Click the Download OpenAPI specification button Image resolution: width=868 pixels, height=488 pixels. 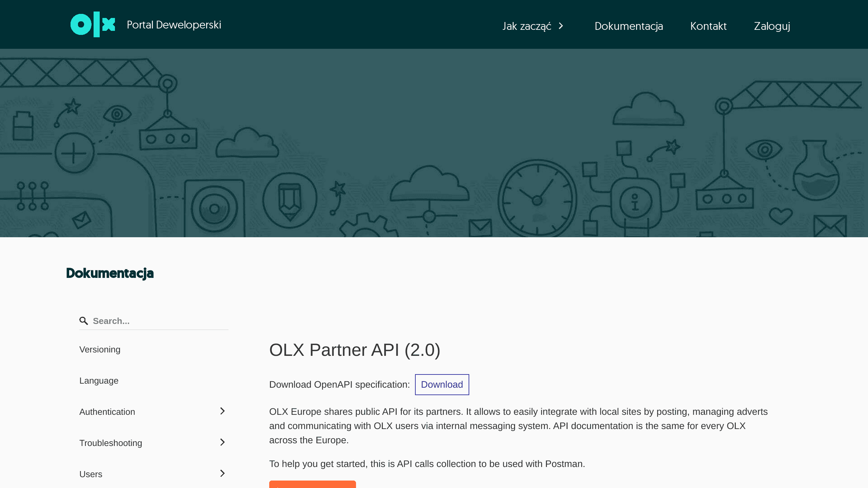[x=442, y=384]
